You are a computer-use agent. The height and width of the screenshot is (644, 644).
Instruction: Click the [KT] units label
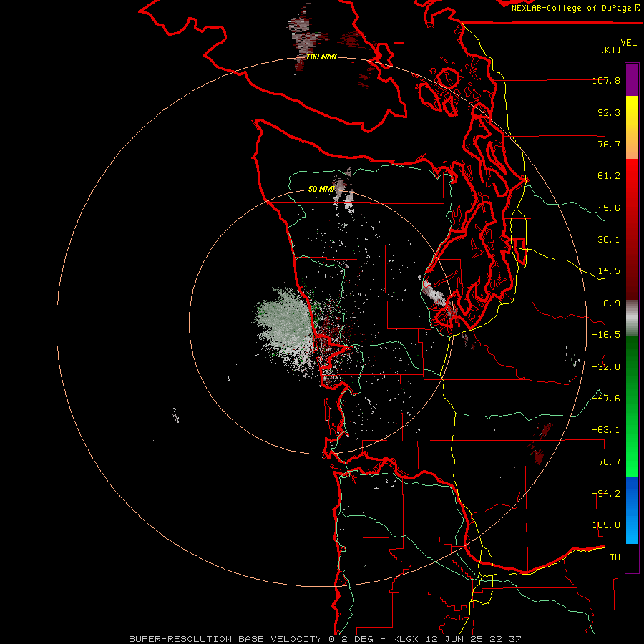pyautogui.click(x=611, y=49)
